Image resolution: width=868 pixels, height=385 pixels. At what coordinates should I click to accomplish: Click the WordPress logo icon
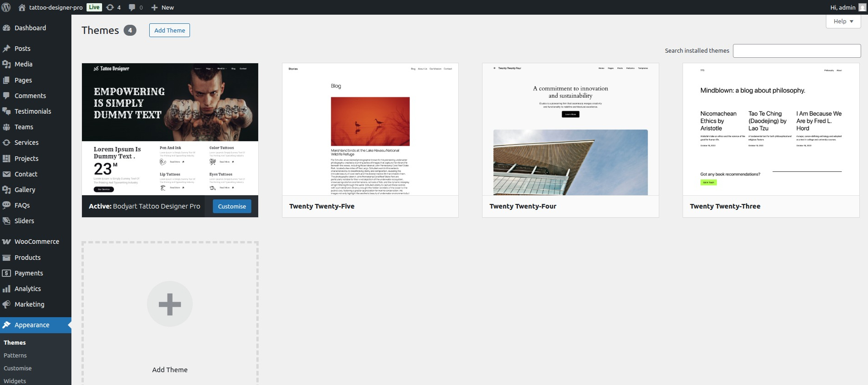pos(6,7)
